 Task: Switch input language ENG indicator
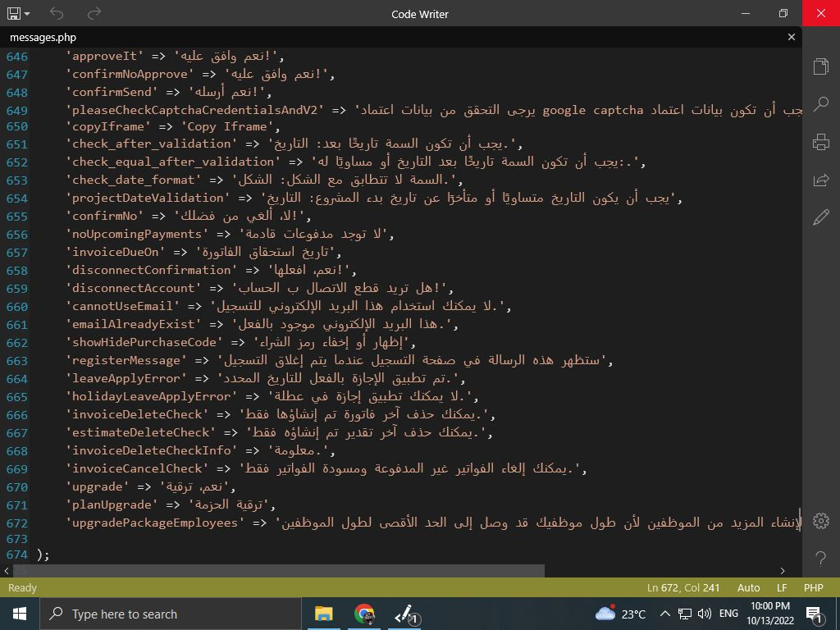pyautogui.click(x=728, y=614)
